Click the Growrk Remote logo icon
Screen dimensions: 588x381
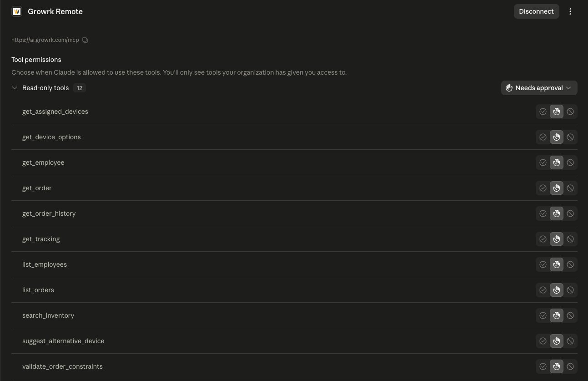[x=17, y=11]
